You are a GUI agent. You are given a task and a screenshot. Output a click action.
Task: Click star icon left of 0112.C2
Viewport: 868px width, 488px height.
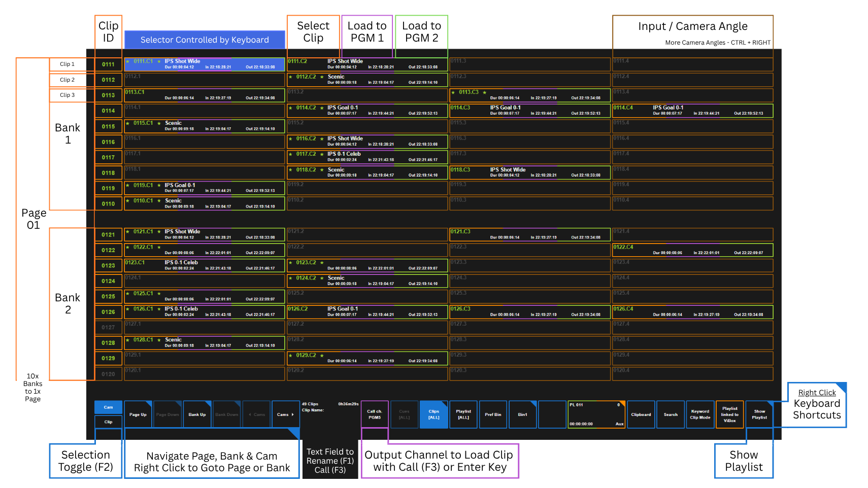click(290, 77)
